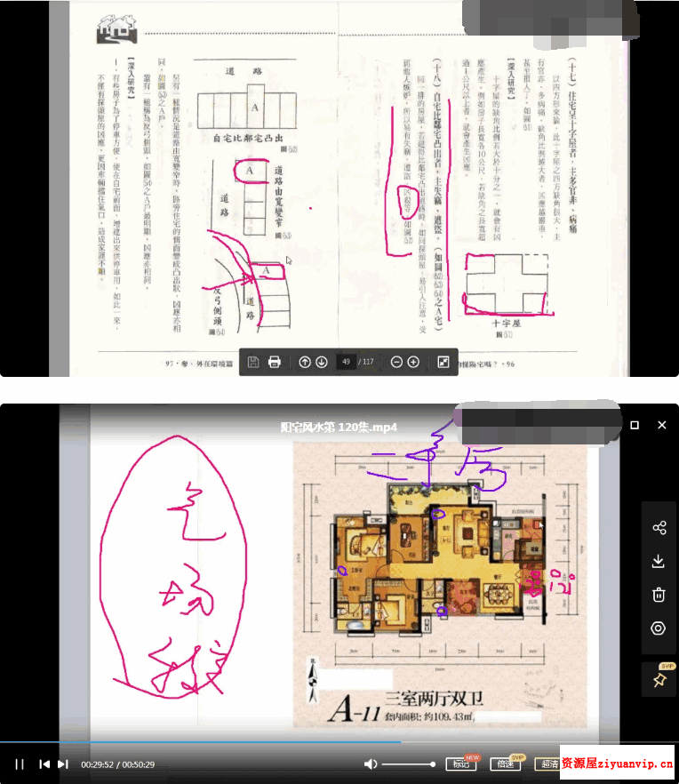Image resolution: width=679 pixels, height=784 pixels.
Task: Seek on the video progress bar
Action: point(339,742)
